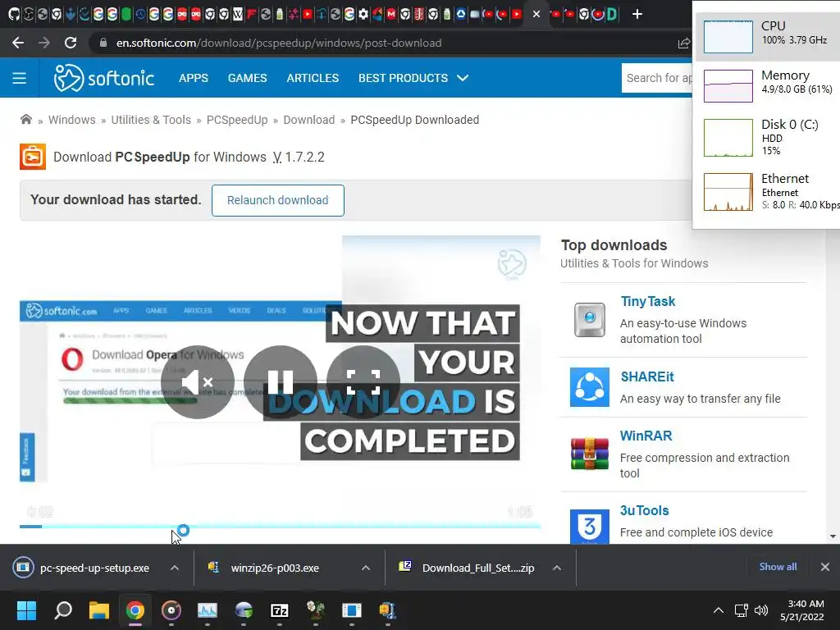840x630 pixels.
Task: Click the browser forward arrow
Action: pos(44,43)
